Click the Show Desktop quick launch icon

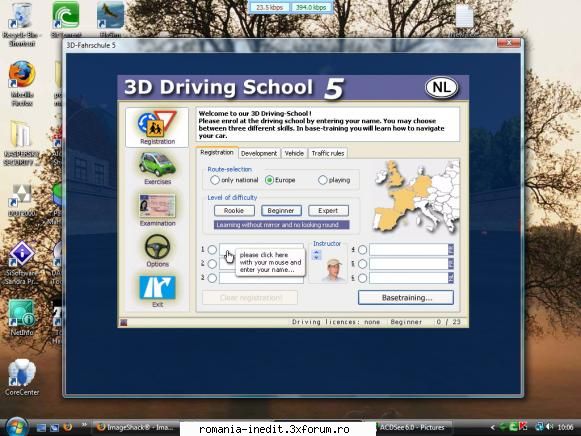click(41, 427)
